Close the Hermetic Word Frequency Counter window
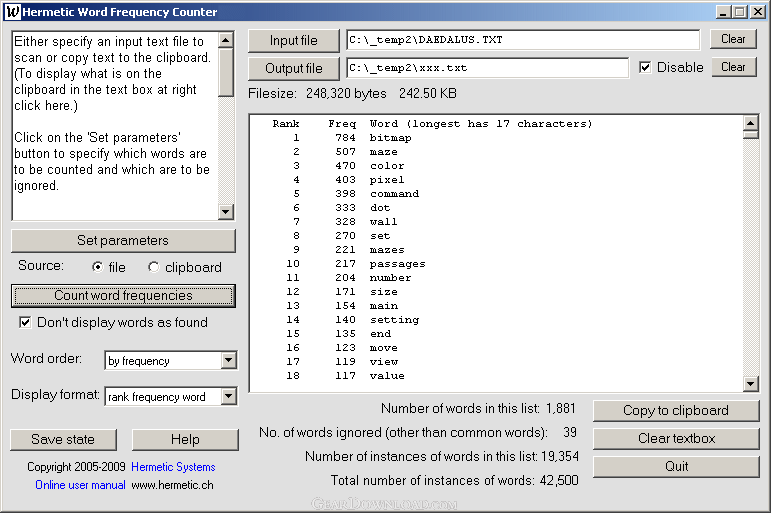The width and height of the screenshot is (771, 513). 758,12
